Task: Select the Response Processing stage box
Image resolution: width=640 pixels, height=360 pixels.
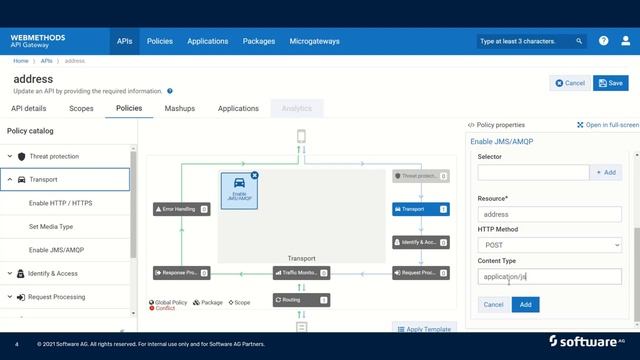Action: 182,273
